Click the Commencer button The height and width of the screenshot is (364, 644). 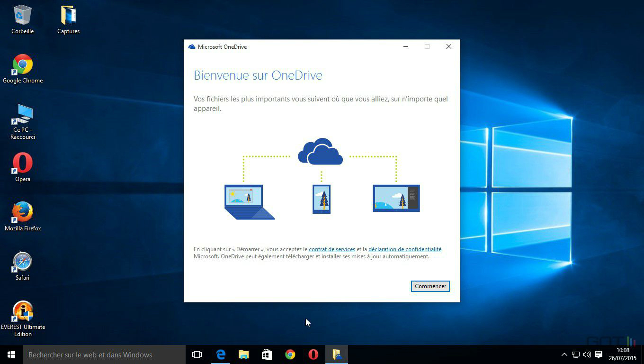point(429,286)
